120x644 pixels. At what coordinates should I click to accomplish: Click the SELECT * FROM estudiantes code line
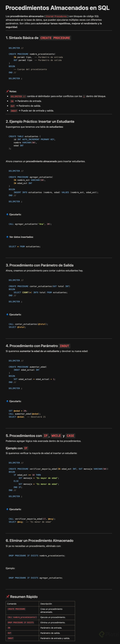coord(24,247)
